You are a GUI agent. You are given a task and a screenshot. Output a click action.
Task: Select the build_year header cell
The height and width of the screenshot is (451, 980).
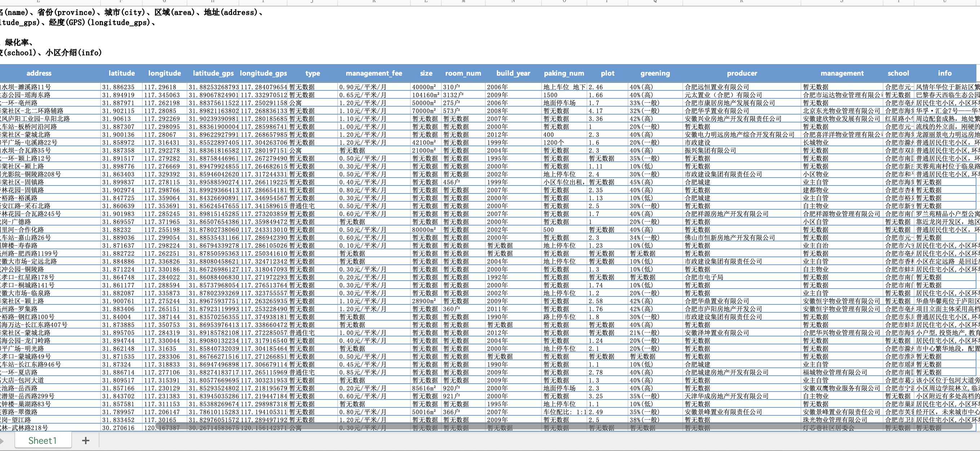(513, 73)
